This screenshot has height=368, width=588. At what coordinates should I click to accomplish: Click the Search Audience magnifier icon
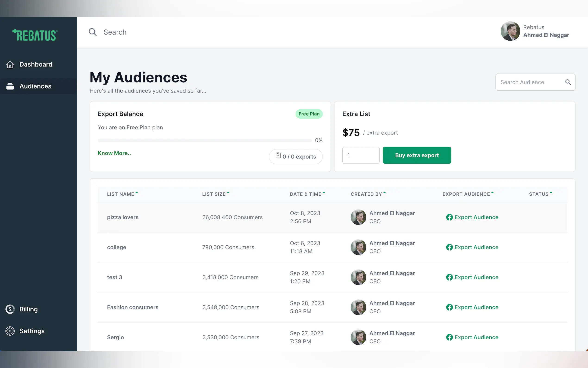[x=568, y=82]
